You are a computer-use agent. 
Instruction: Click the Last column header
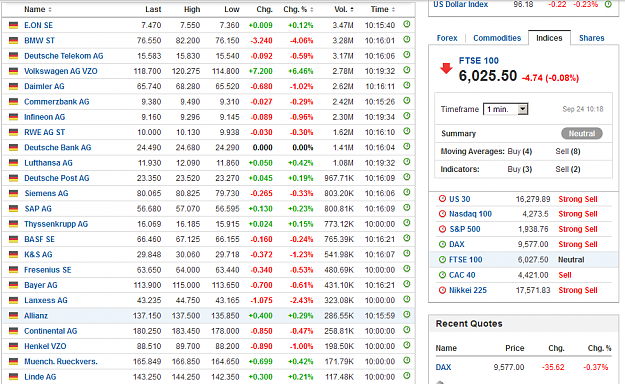[153, 9]
